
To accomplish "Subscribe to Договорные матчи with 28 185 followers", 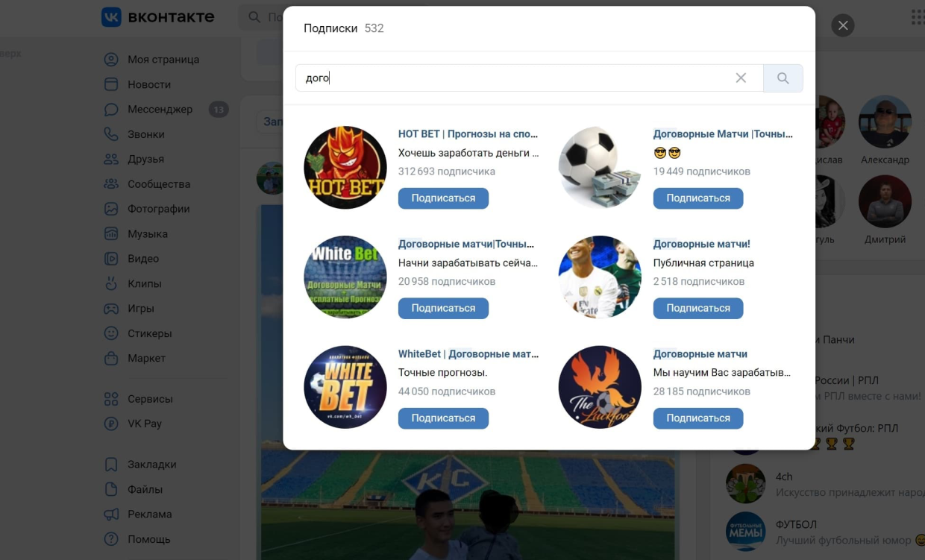I will point(697,418).
